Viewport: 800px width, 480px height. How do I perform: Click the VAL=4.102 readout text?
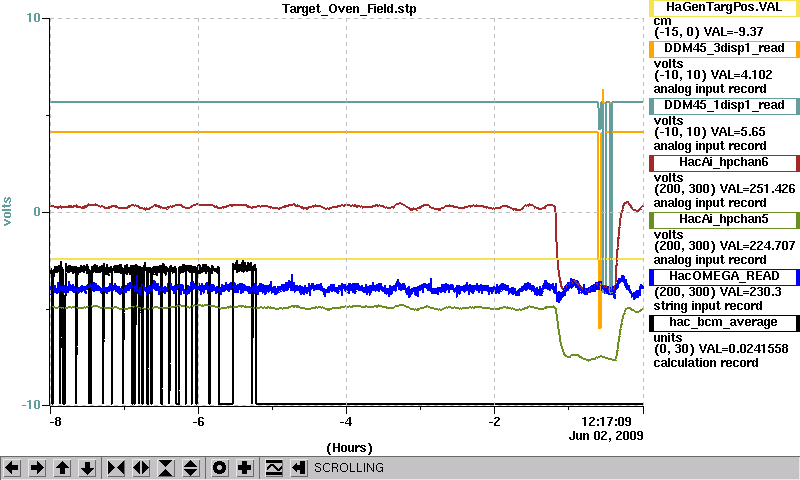pos(741,74)
